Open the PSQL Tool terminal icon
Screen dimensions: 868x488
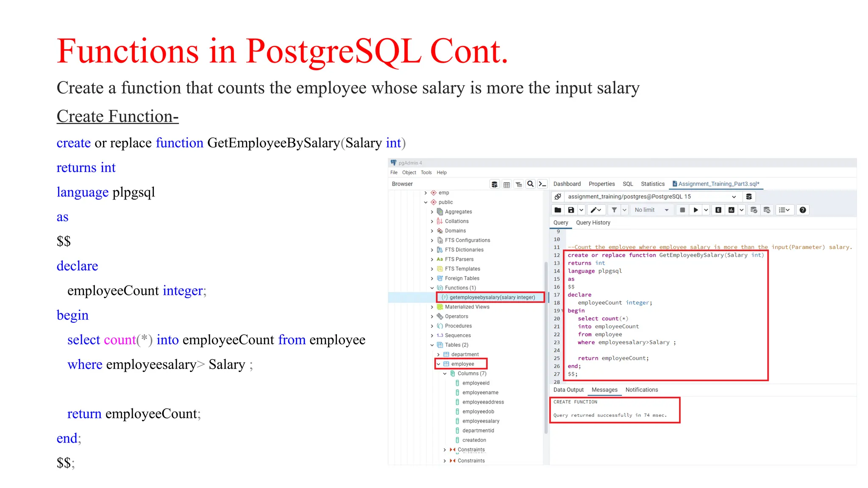(542, 184)
